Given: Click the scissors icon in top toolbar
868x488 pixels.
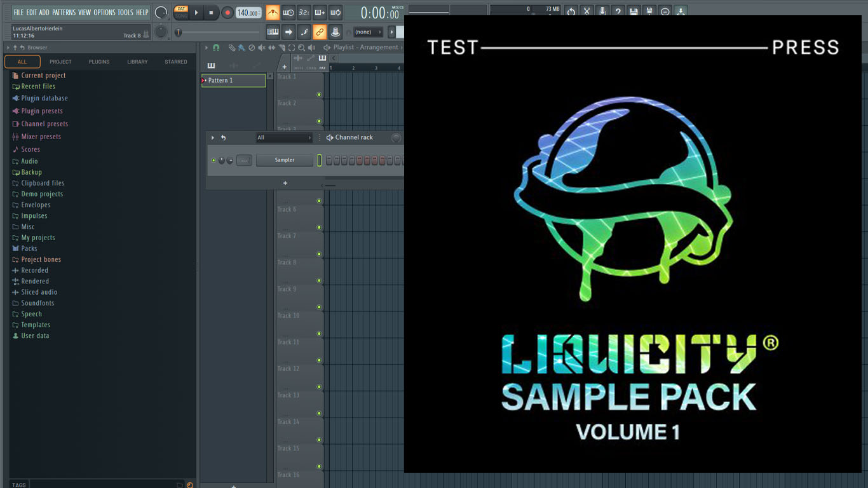Looking at the screenshot, I should 587,11.
